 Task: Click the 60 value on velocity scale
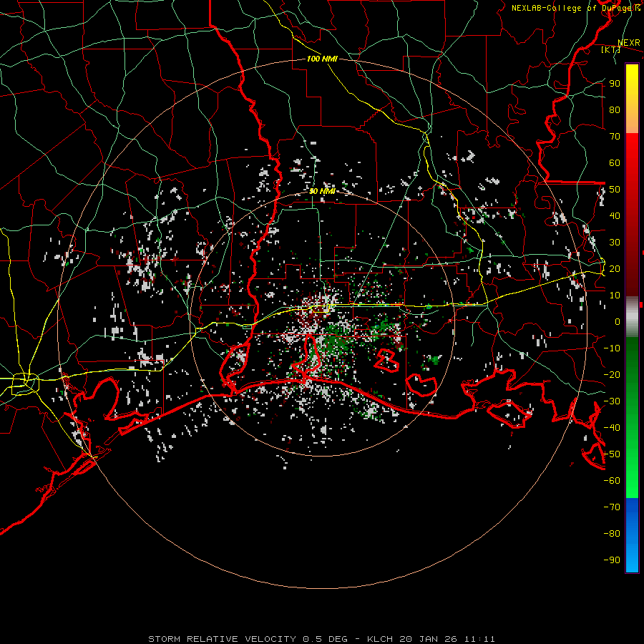(x=615, y=162)
